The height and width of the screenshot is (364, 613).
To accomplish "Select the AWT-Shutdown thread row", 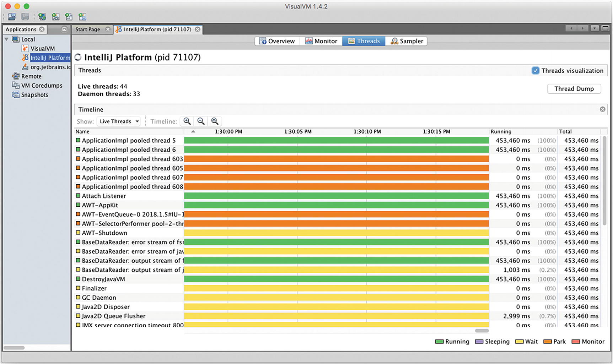I will click(x=338, y=233).
